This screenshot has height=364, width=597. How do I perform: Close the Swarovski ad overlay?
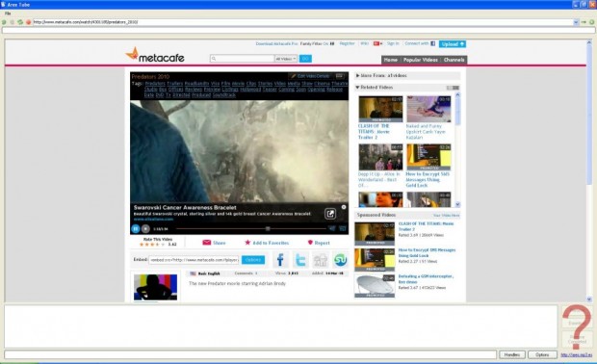pyautogui.click(x=344, y=207)
